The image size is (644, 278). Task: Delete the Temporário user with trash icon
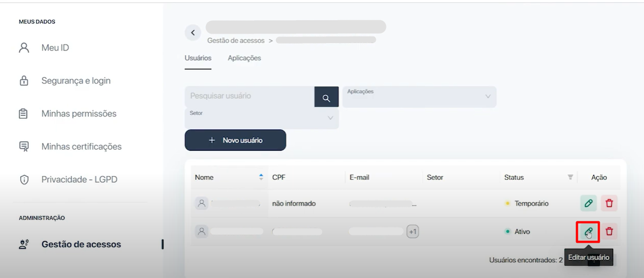609,203
